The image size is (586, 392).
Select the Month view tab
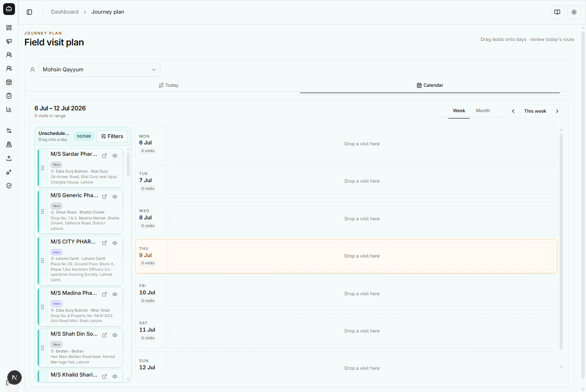point(482,111)
